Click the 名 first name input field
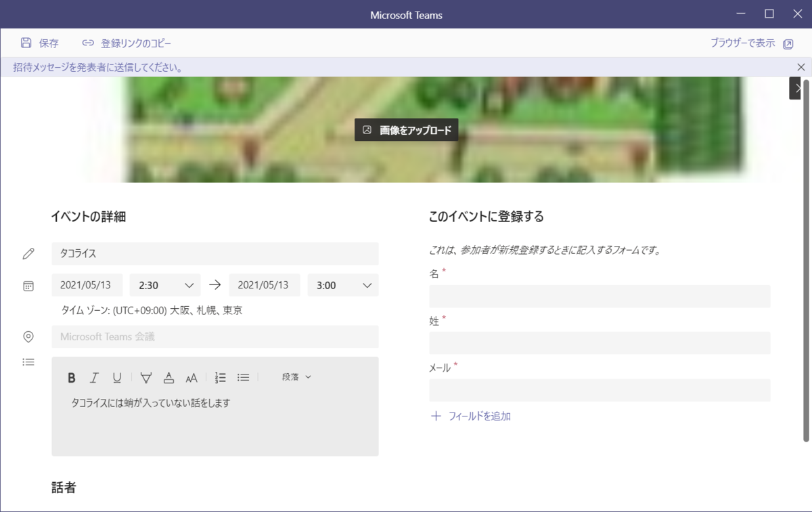812x512 pixels. pyautogui.click(x=600, y=297)
